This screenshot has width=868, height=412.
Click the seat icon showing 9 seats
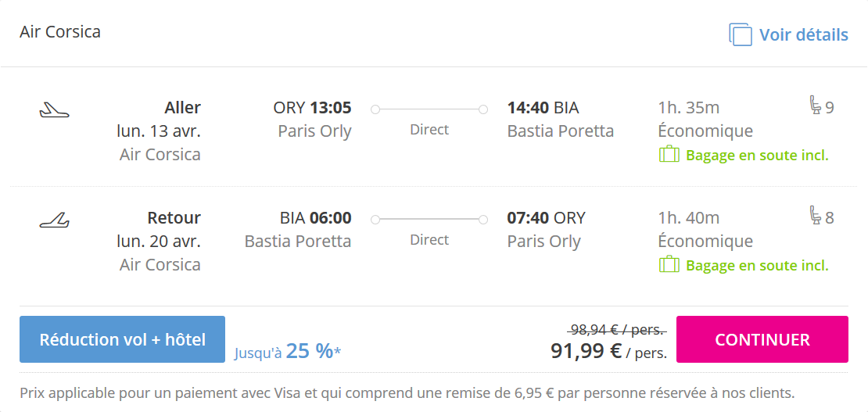click(x=815, y=106)
